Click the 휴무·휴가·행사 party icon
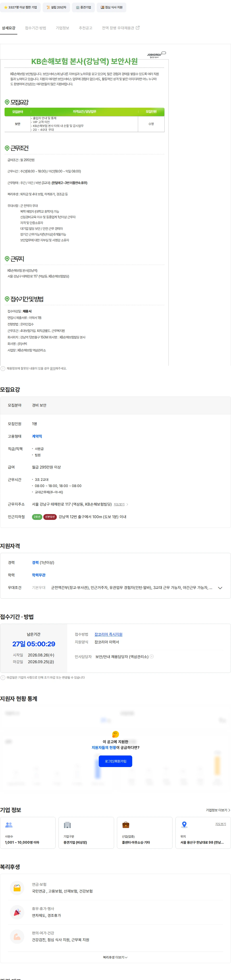Image resolution: width=231 pixels, height=980 pixels. (17, 912)
